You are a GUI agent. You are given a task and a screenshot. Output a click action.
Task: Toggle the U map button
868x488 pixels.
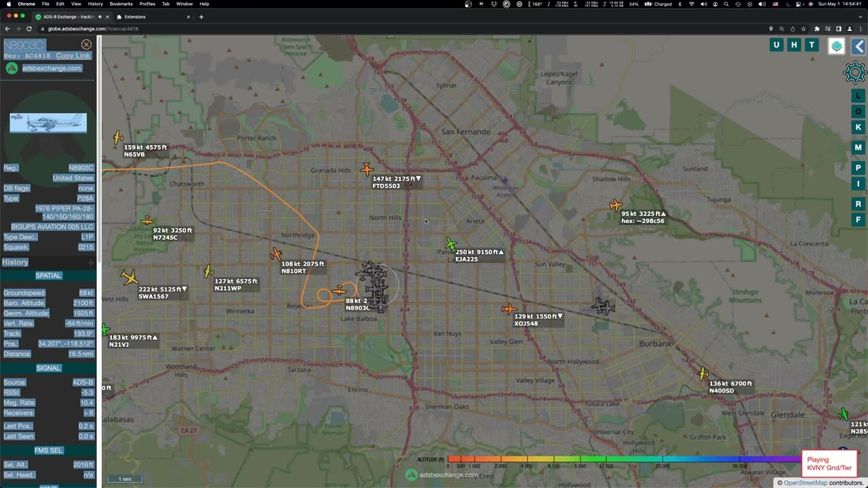776,45
